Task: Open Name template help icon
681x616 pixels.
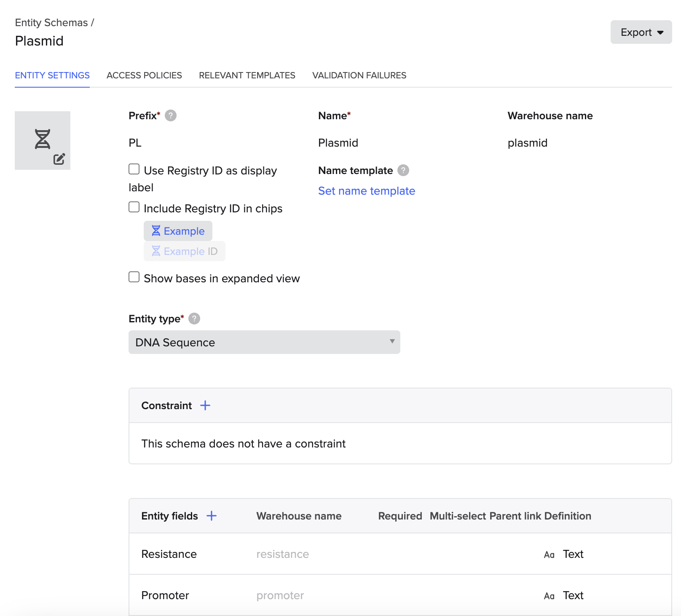Action: [x=403, y=170]
